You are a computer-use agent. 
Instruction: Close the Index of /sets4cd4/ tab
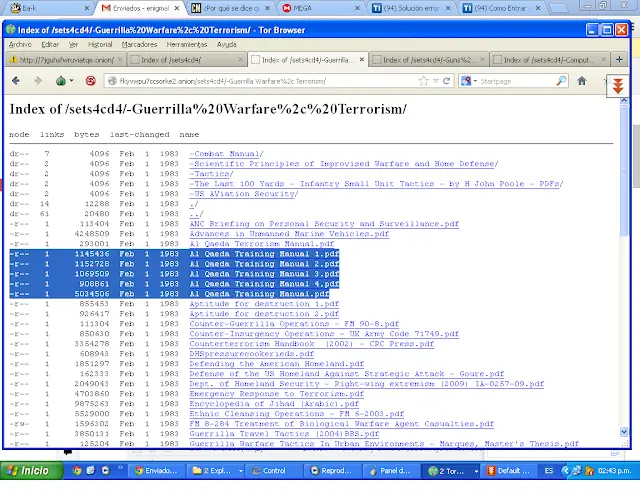(240, 60)
